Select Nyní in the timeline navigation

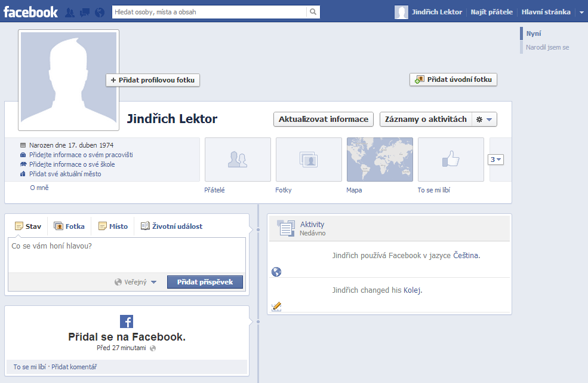pyautogui.click(x=533, y=33)
